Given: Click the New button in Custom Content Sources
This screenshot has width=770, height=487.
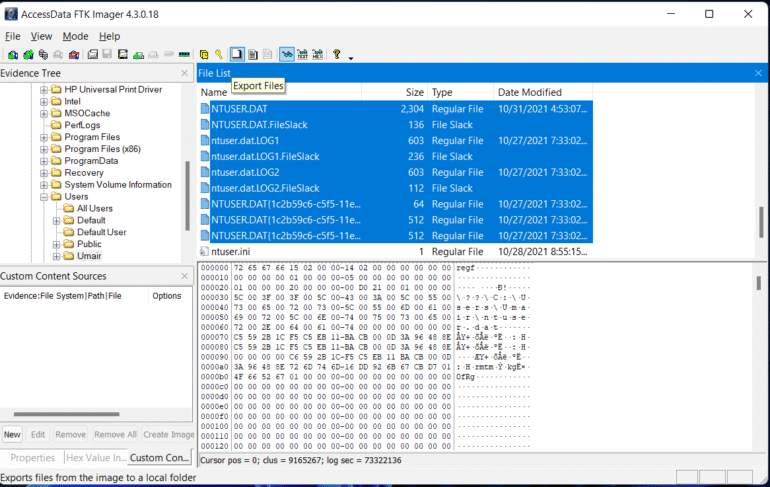Looking at the screenshot, I should 12,435.
